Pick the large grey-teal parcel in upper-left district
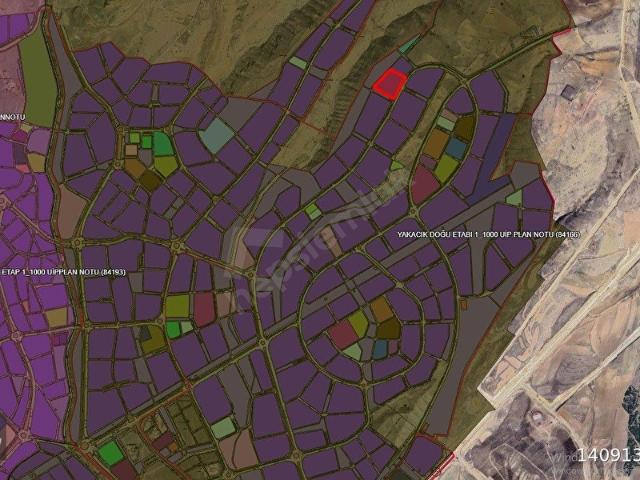640x480 pixels. point(216,135)
